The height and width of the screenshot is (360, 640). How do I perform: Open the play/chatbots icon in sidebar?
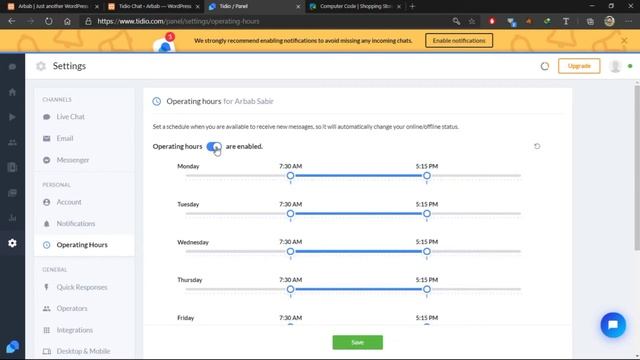[x=12, y=117]
